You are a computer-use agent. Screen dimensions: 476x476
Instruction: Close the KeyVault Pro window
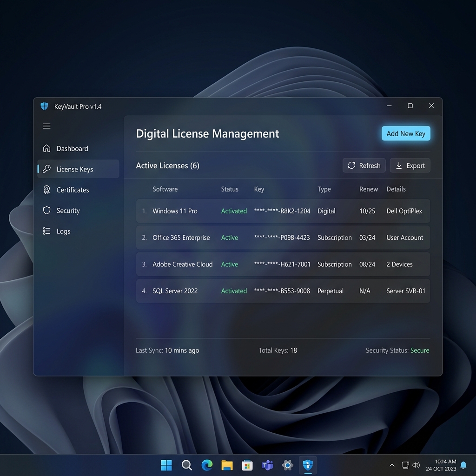coord(431,106)
